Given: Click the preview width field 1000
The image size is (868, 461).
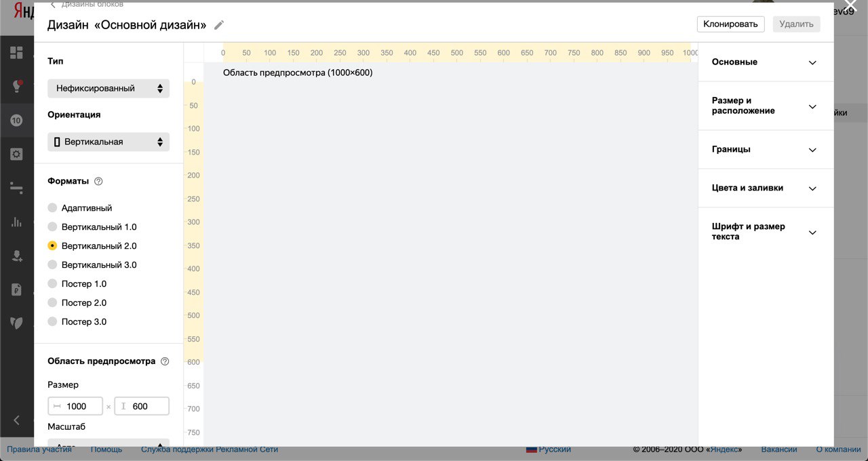Looking at the screenshot, I should click(x=75, y=406).
